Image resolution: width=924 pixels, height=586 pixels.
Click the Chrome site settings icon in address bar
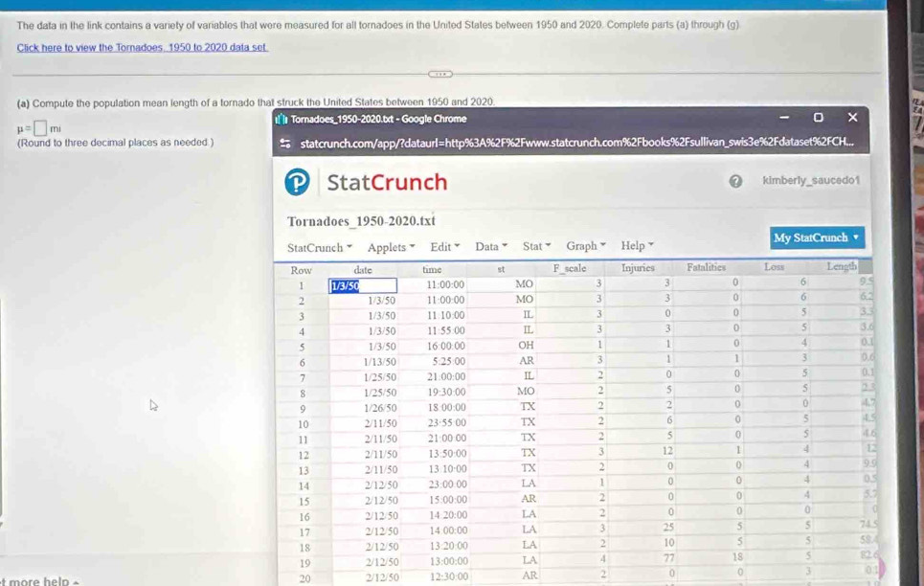(x=285, y=144)
